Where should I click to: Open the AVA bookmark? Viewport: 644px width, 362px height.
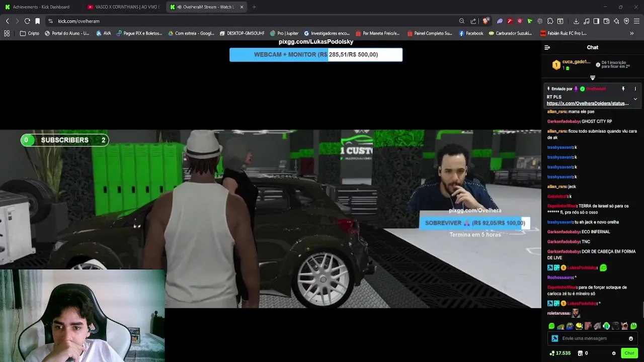104,33
